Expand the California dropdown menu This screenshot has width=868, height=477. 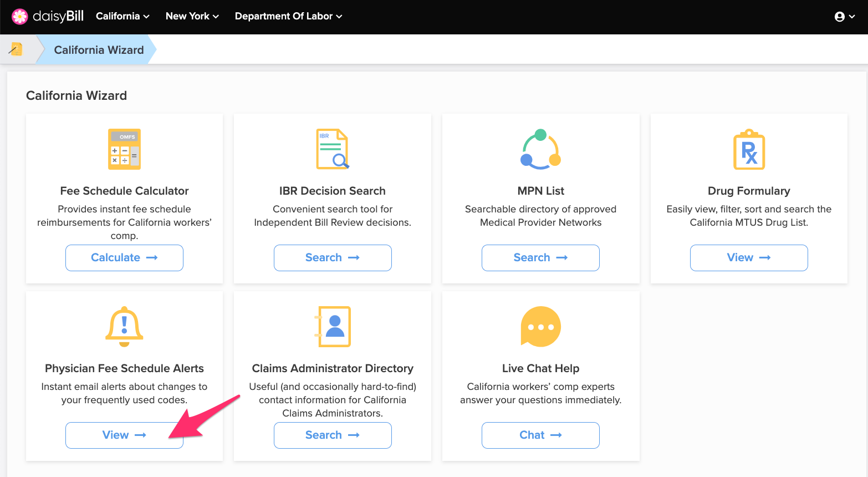coord(122,16)
